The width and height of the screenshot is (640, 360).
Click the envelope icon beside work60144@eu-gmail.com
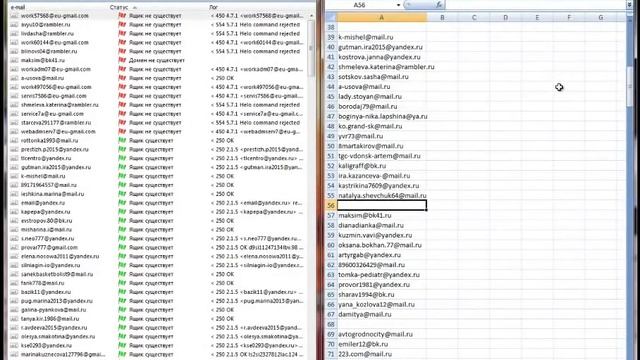pyautogui.click(x=14, y=42)
